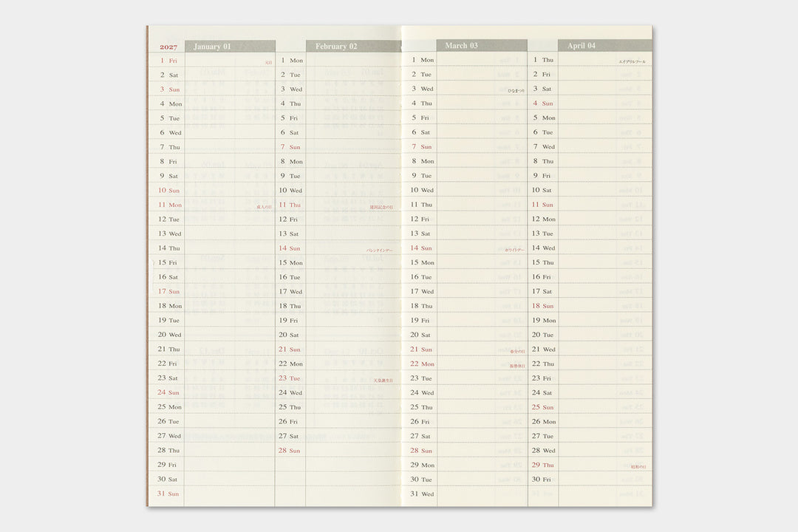Select March's '1 Mon' date

coord(423,60)
